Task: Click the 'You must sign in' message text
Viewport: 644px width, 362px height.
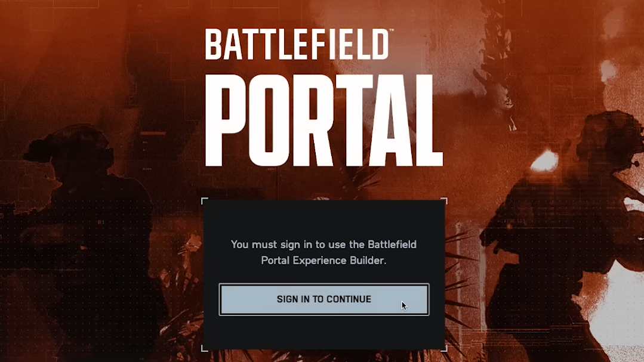Action: coord(323,252)
